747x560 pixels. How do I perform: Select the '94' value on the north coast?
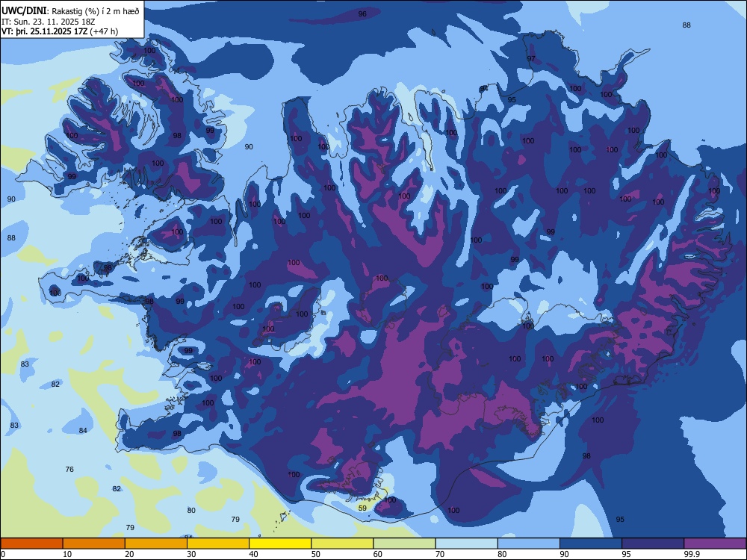[x=483, y=88]
